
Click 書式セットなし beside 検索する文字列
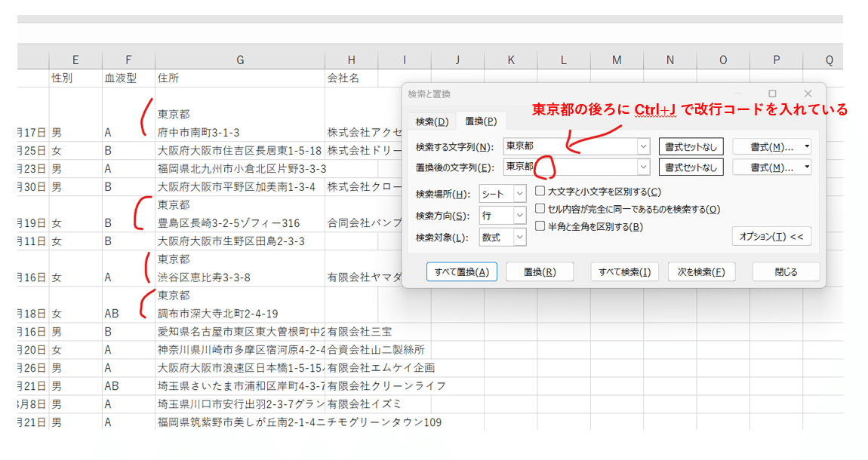(691, 146)
